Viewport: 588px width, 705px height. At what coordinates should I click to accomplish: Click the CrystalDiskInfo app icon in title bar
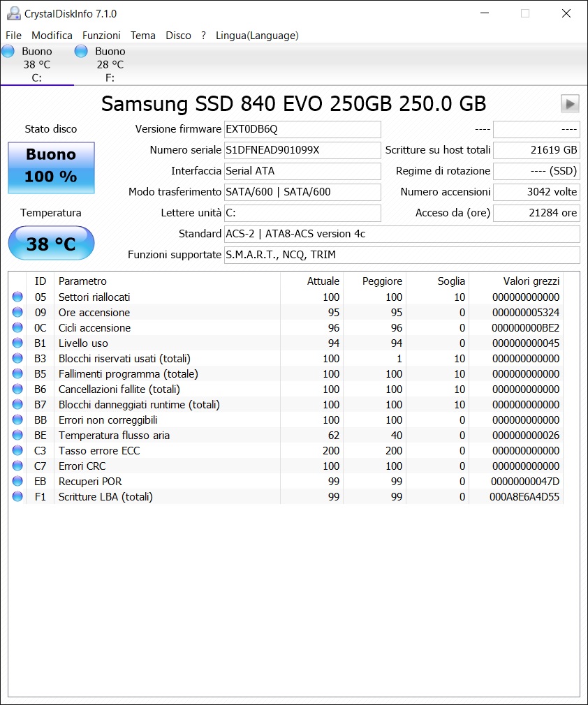click(14, 13)
